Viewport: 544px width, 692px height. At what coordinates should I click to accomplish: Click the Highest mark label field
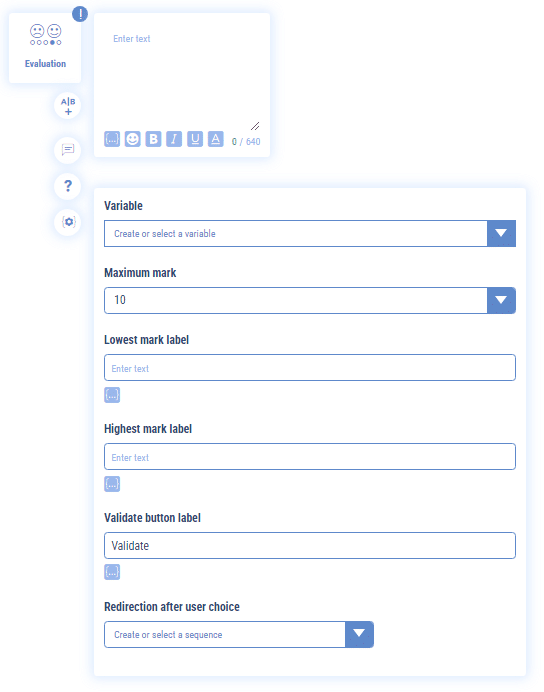click(310, 457)
